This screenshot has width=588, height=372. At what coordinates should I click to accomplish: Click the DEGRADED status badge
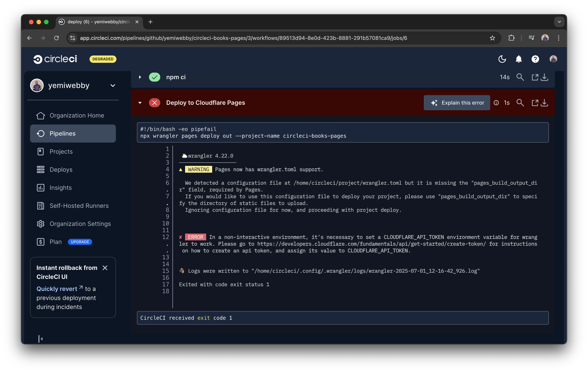coord(103,59)
